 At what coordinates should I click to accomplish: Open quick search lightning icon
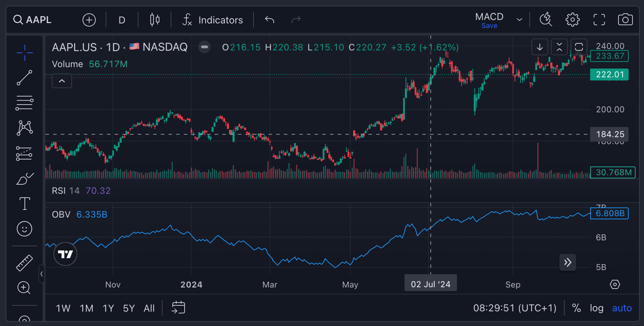(546, 20)
